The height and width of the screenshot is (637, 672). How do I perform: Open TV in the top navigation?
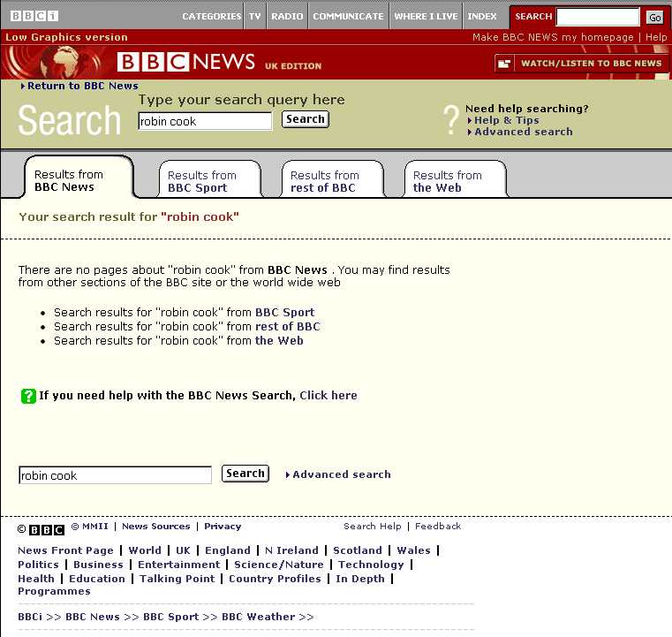point(255,16)
